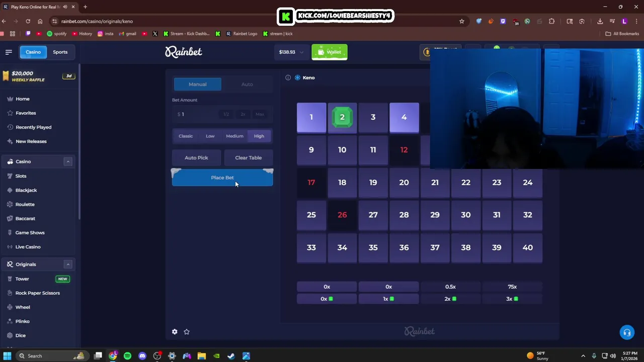Screen dimensions: 644x362
Task: Open game settings gear icon
Action: click(175, 332)
